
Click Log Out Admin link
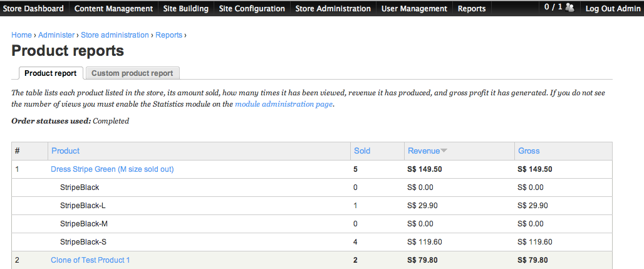pos(612,9)
